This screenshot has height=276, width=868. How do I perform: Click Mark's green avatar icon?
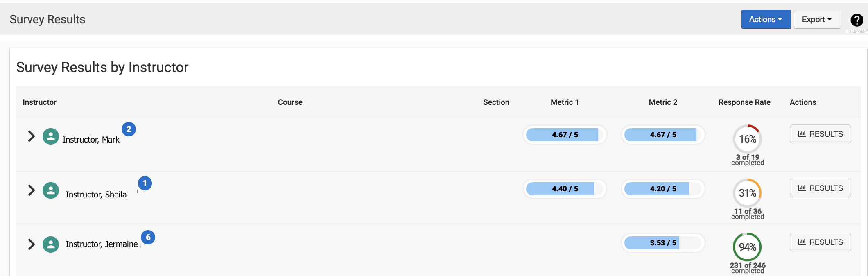point(51,136)
